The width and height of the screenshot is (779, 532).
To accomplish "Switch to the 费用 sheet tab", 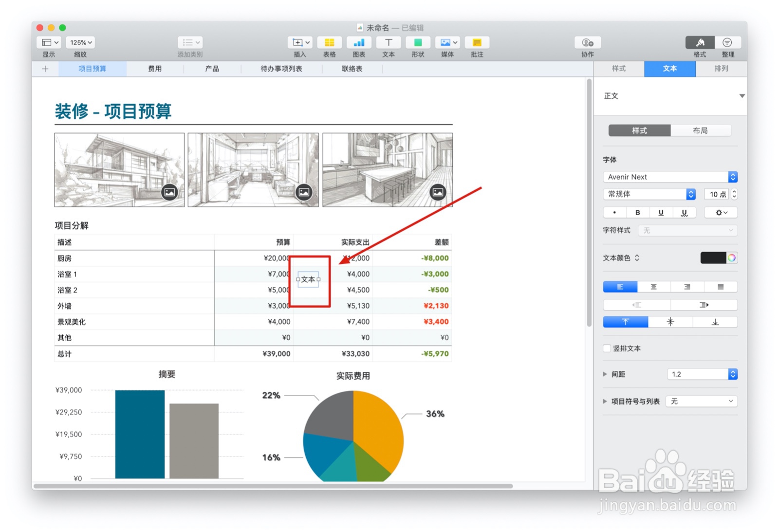I will 155,69.
